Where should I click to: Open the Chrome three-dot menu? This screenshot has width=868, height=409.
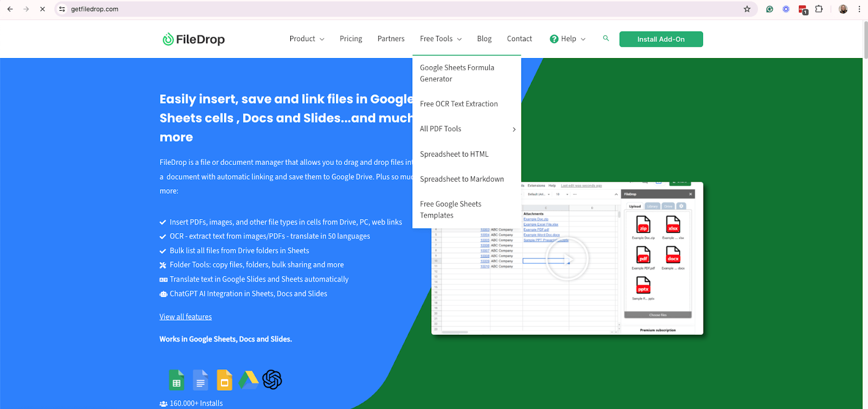click(859, 9)
